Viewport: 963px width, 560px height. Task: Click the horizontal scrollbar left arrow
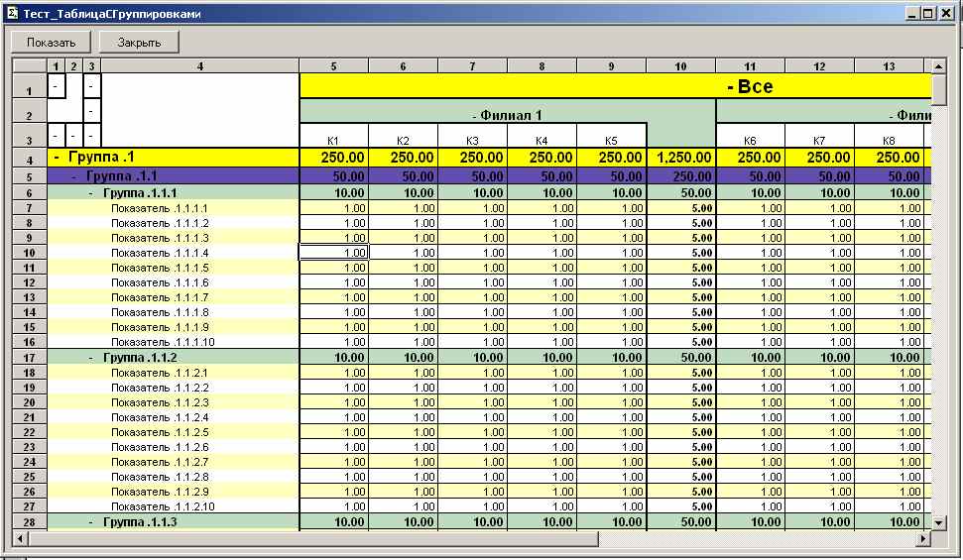(18, 538)
